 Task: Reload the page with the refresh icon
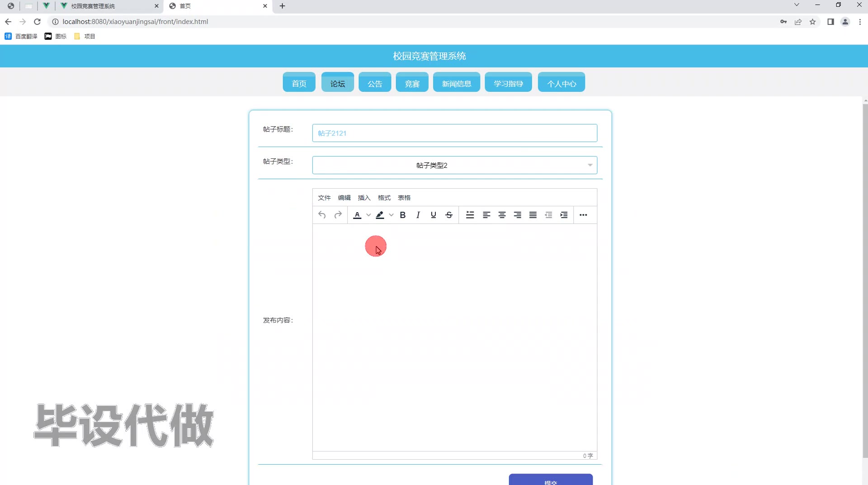coord(38,22)
